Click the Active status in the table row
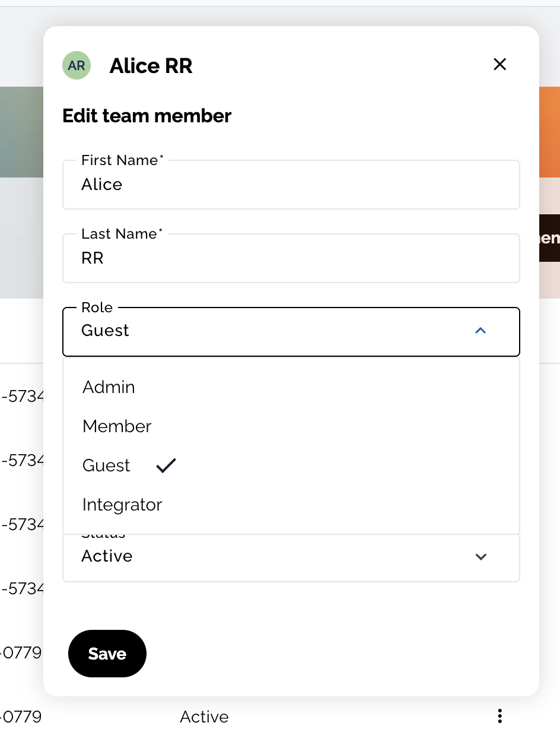The height and width of the screenshot is (729, 560). [204, 717]
